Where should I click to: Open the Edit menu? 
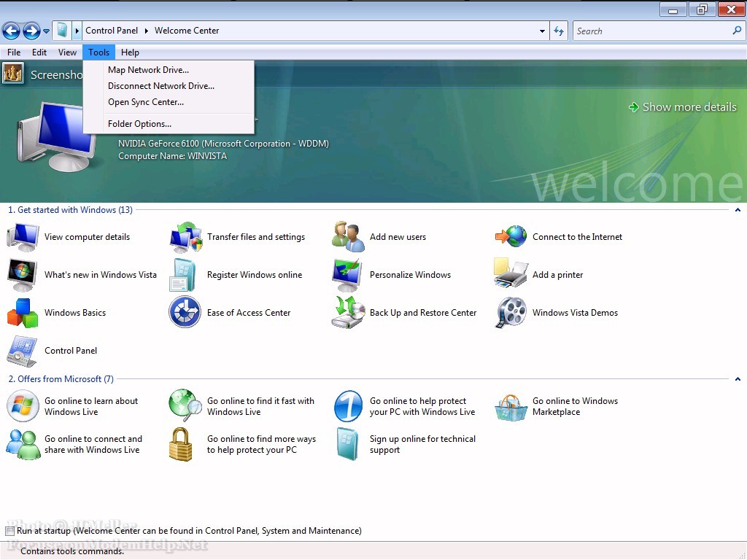(39, 52)
